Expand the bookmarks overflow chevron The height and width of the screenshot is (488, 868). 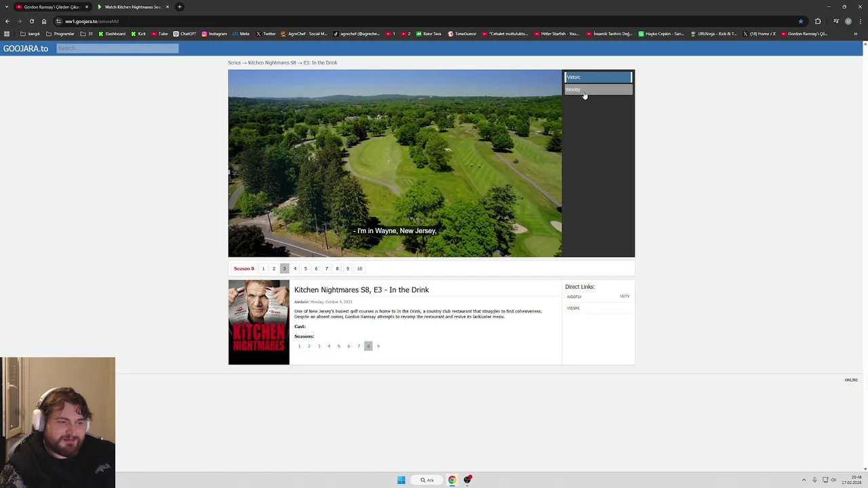855,34
